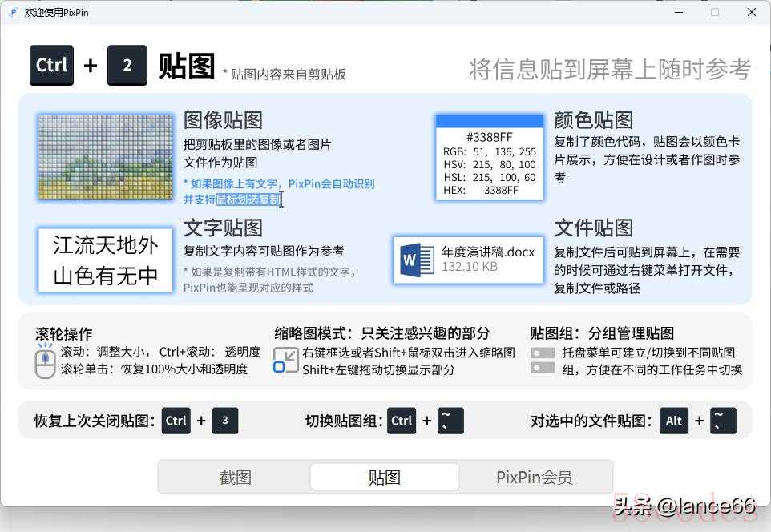Screen dimensions: 771x532
Task: Click the Alt key beside 对选中的文件贴图
Action: (x=674, y=421)
